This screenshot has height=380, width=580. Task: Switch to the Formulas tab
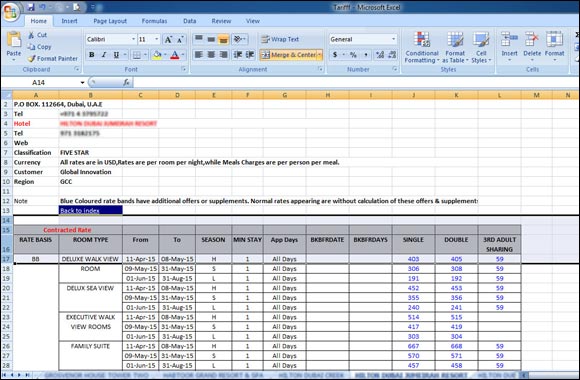[154, 21]
